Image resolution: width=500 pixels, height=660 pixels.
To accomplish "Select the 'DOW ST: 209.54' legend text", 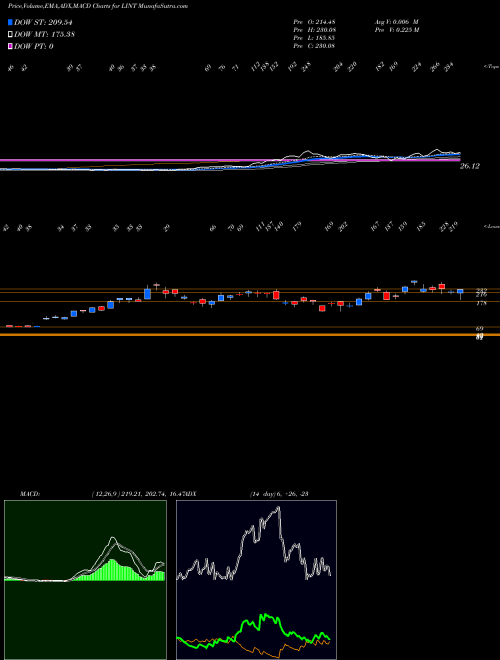I will coord(44,22).
